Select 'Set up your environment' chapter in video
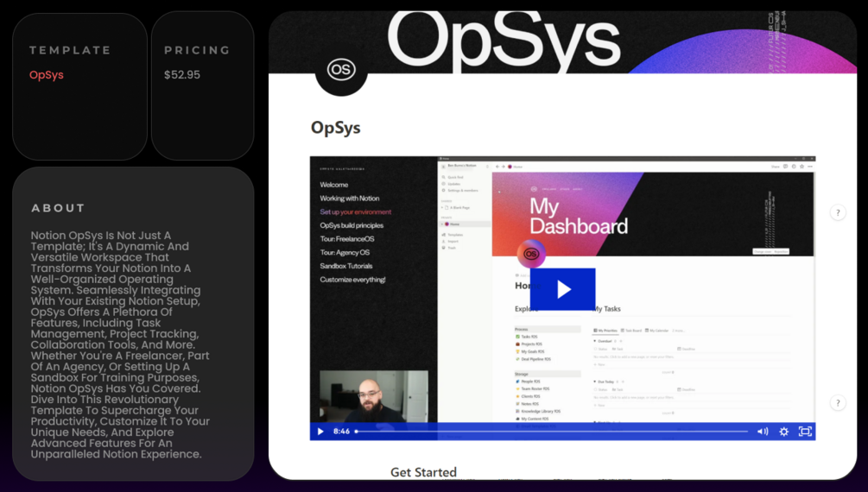The image size is (868, 492). pos(355,212)
